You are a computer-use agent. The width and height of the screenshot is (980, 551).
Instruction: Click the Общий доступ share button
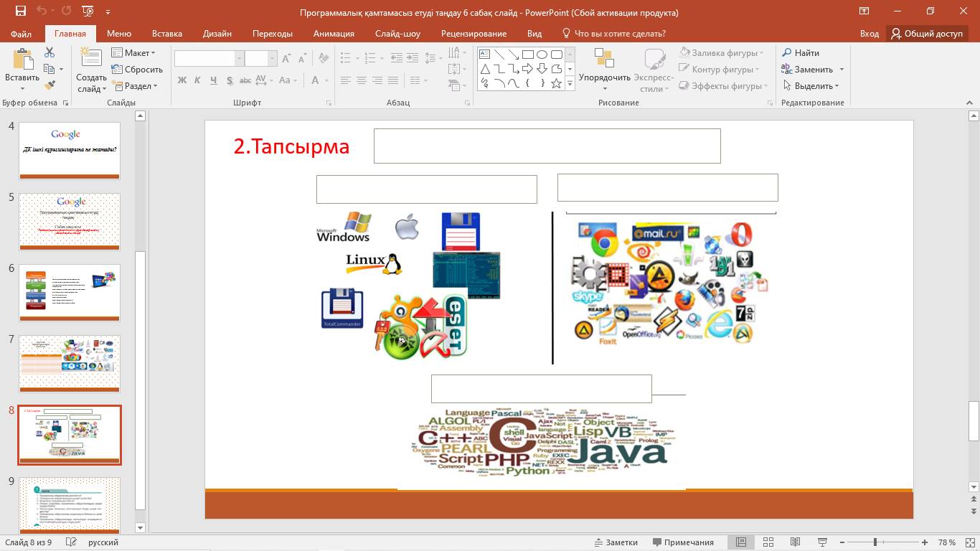point(928,34)
